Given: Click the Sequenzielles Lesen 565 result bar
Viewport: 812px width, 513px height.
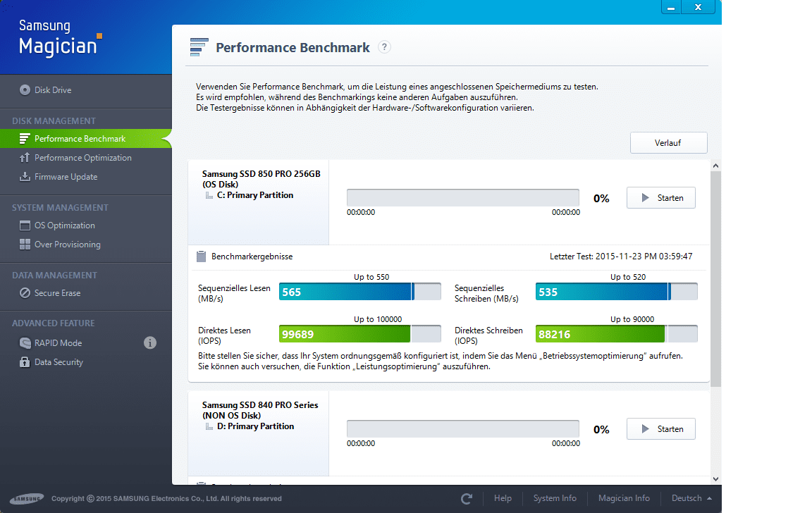Looking at the screenshot, I should pos(360,292).
